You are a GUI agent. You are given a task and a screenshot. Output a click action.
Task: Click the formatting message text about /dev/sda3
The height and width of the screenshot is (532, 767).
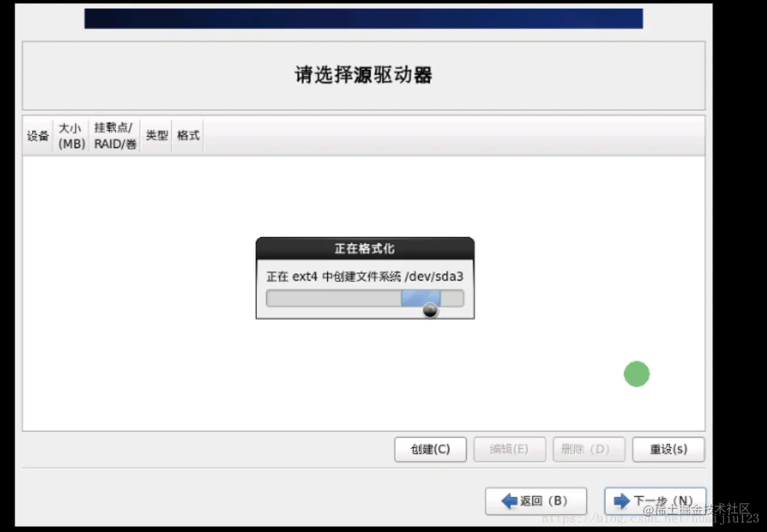(x=364, y=277)
